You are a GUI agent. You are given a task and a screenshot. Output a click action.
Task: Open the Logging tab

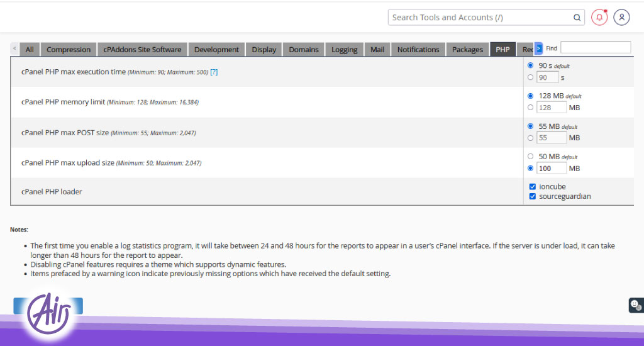344,49
